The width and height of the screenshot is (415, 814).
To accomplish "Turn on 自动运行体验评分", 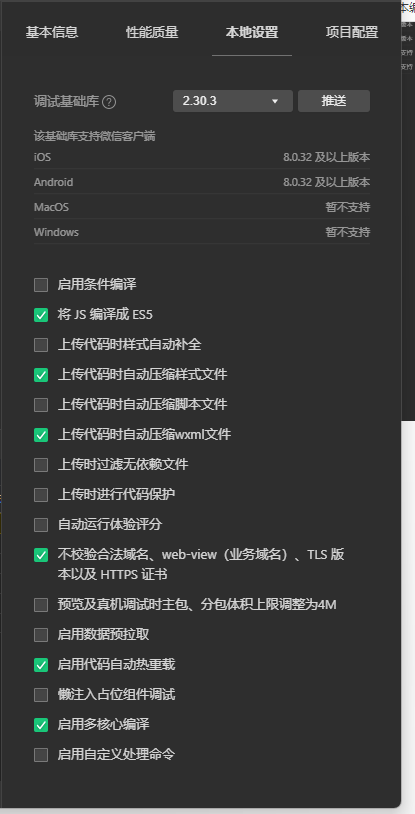I will coord(41,525).
